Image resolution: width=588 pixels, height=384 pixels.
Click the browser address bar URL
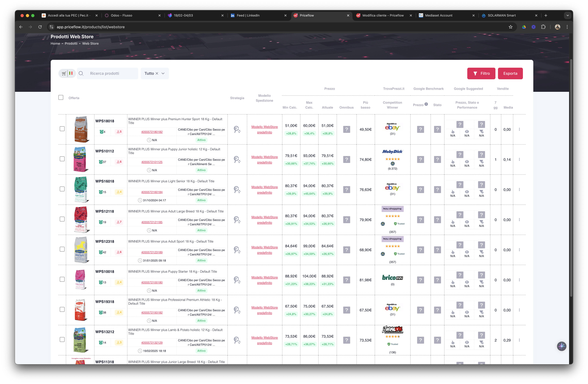(90, 27)
